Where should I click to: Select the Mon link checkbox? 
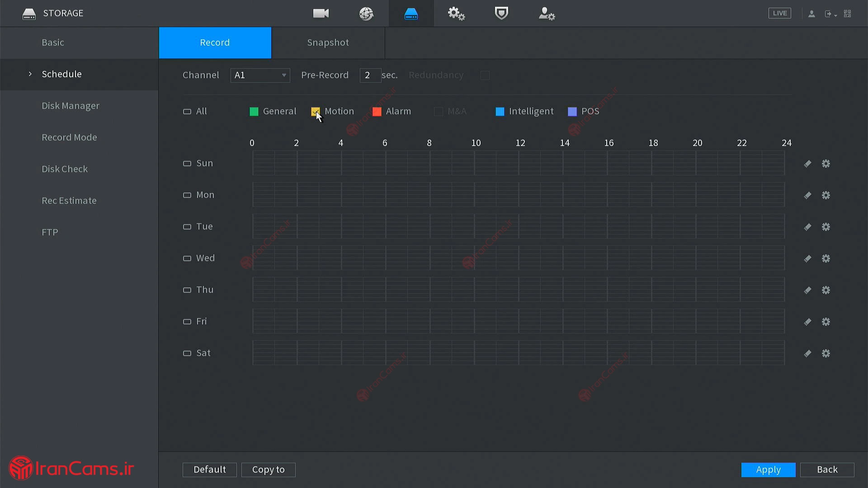click(187, 195)
